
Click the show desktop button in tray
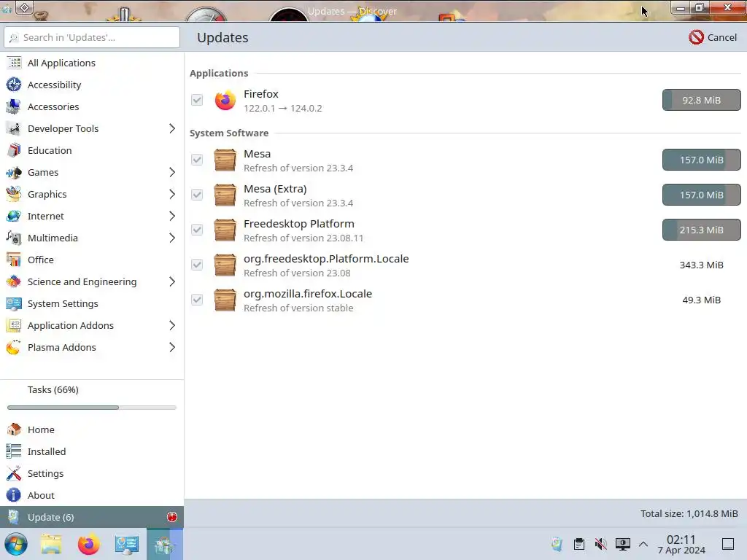[728, 544]
